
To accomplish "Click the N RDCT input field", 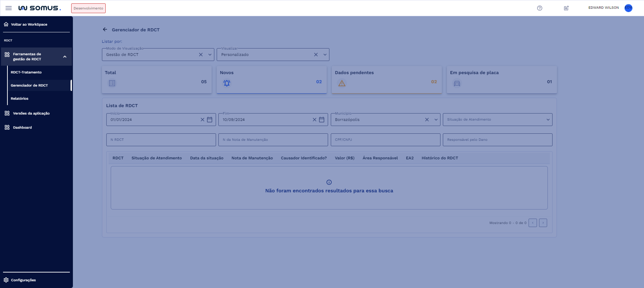I will [x=161, y=139].
